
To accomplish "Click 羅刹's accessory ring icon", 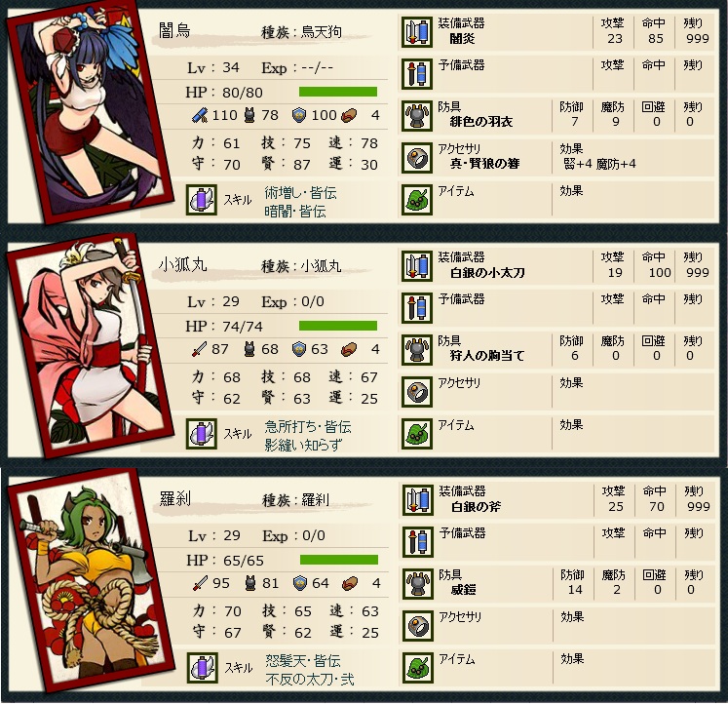I will pos(417,626).
